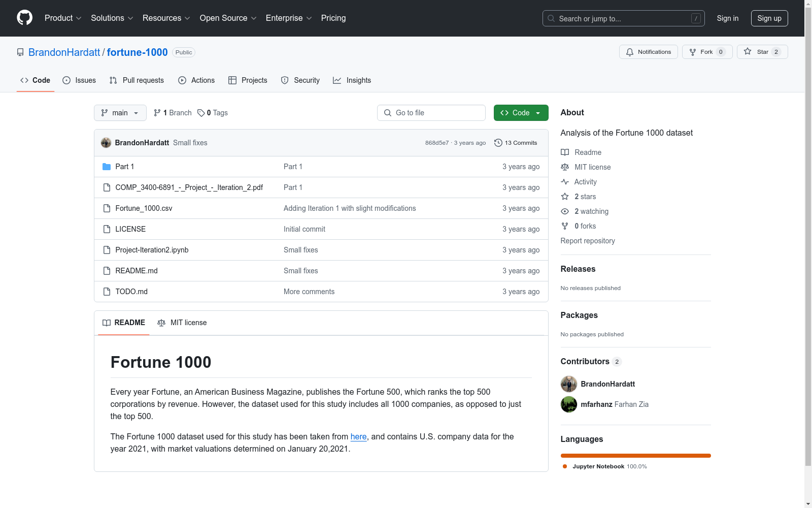This screenshot has width=812, height=508.
Task: Open the fortune-1000 repository name link
Action: pyautogui.click(x=138, y=52)
